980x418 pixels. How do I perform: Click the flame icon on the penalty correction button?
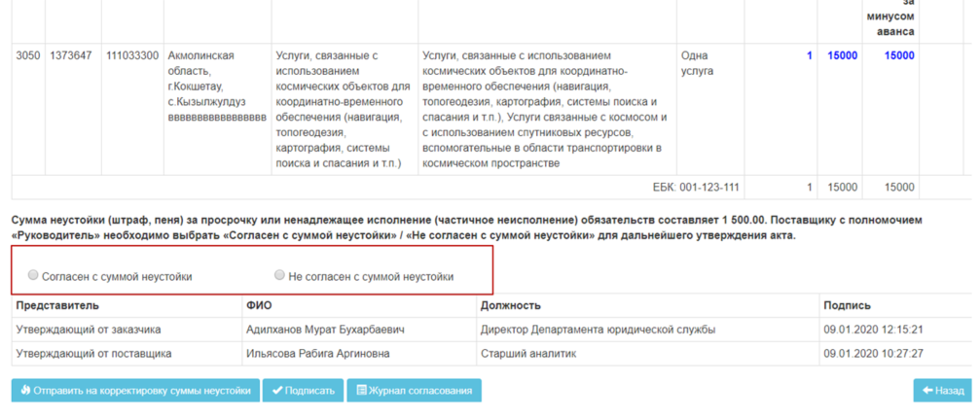[x=26, y=391]
